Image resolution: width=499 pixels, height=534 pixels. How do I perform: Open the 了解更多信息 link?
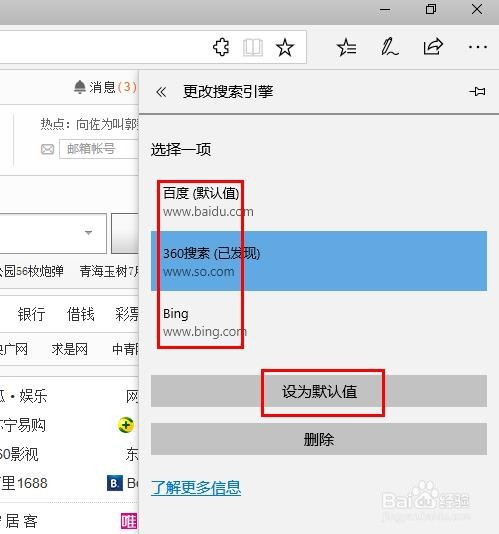(x=196, y=488)
